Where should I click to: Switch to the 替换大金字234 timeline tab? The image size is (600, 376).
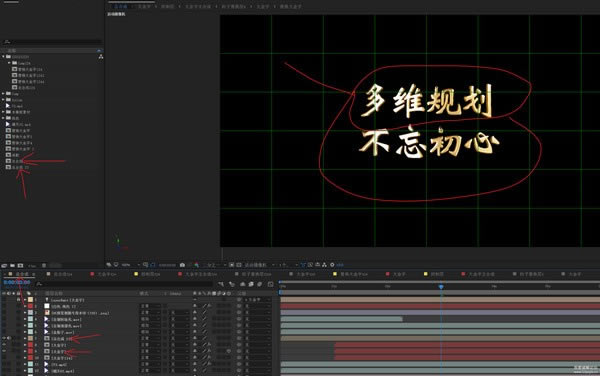[354, 274]
